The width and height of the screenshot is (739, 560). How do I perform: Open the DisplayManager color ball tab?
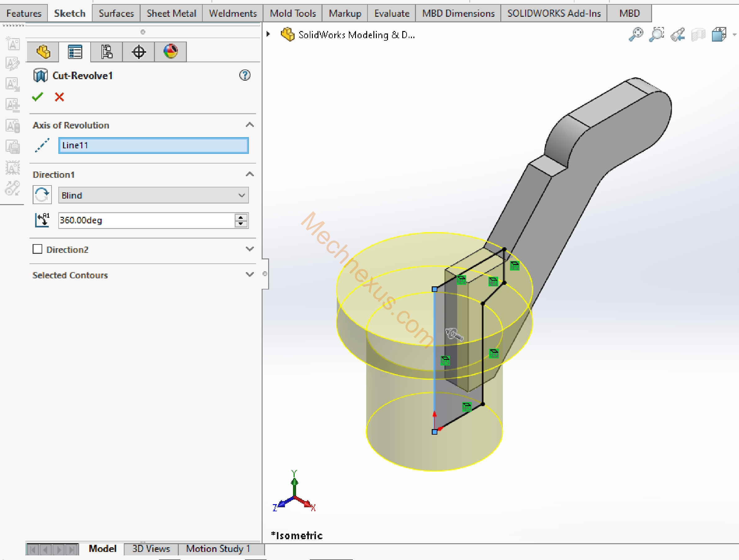(170, 52)
